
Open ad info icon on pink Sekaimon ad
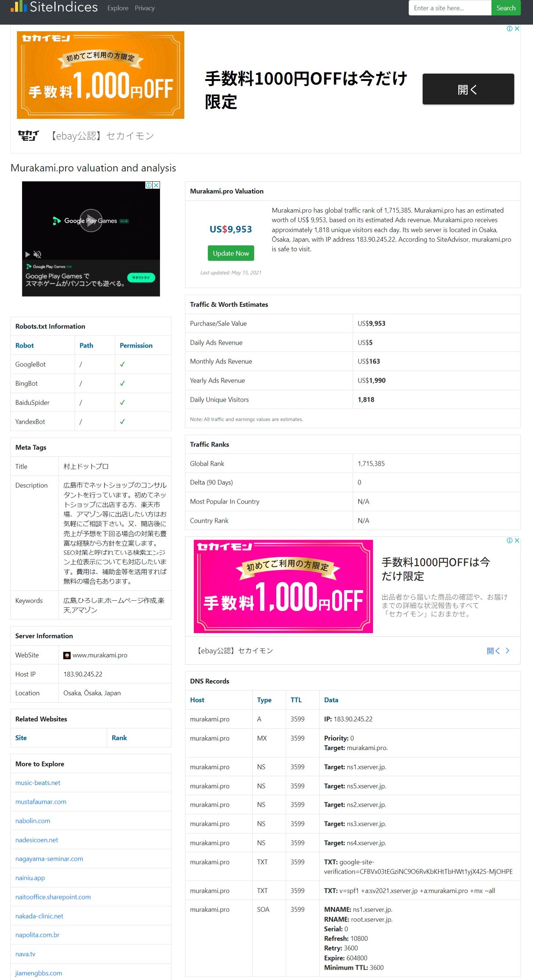coord(509,540)
